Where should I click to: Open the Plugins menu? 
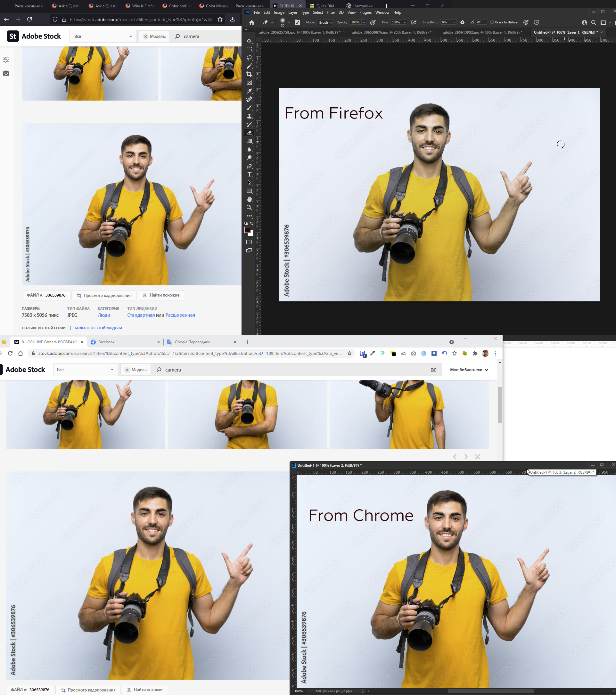pyautogui.click(x=365, y=12)
